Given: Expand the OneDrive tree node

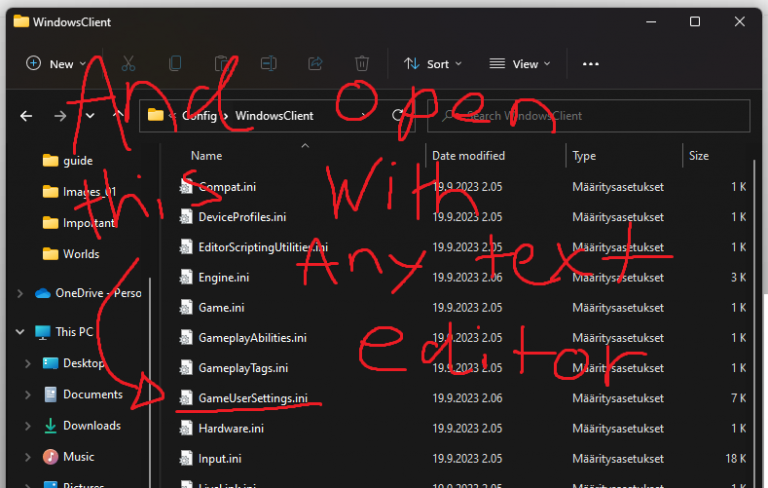Looking at the screenshot, I should [20, 293].
